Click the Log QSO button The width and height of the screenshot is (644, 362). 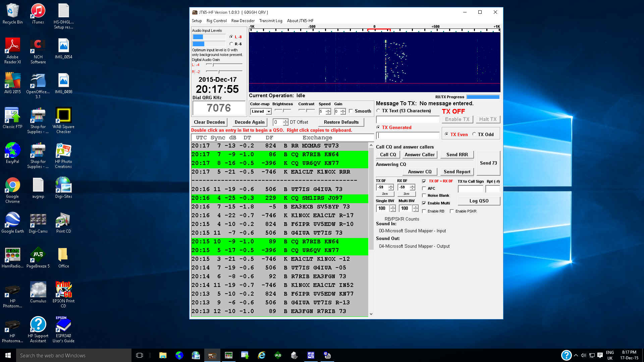[x=479, y=201]
